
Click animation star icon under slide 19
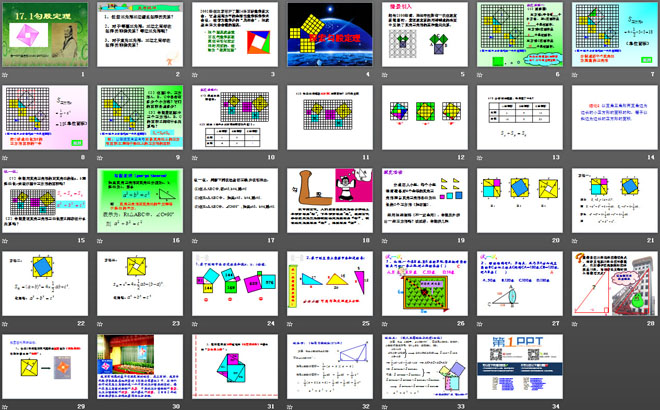pyautogui.click(x=385, y=241)
